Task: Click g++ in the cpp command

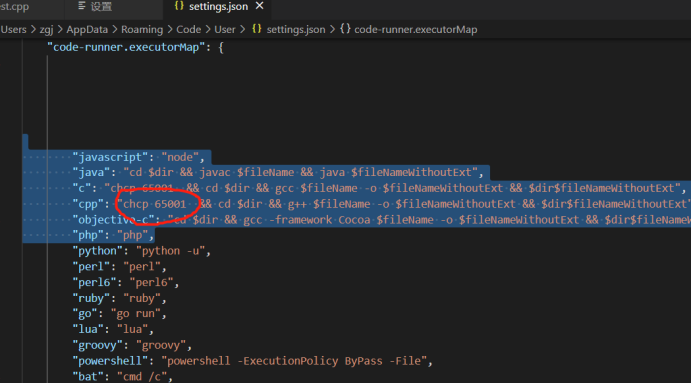Action: click(297, 204)
